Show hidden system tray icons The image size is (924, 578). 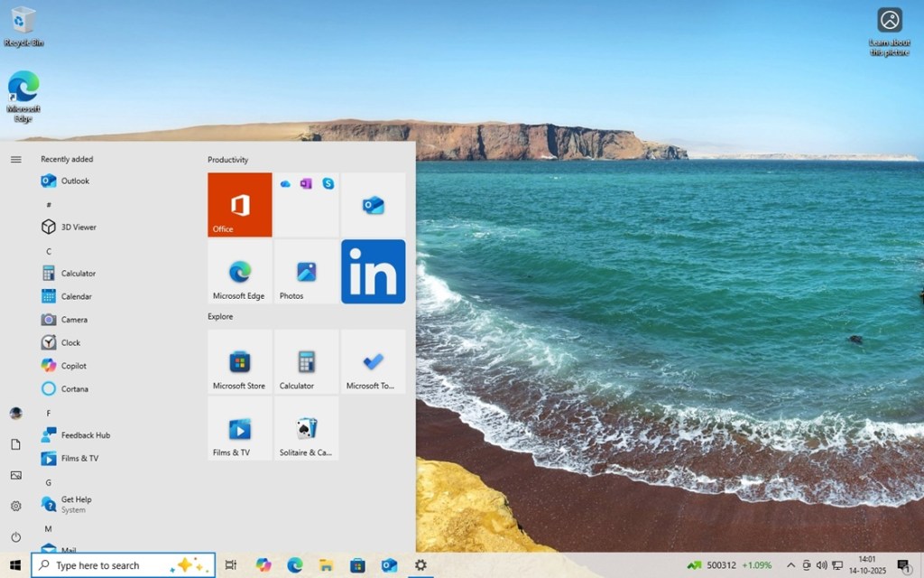[790, 565]
